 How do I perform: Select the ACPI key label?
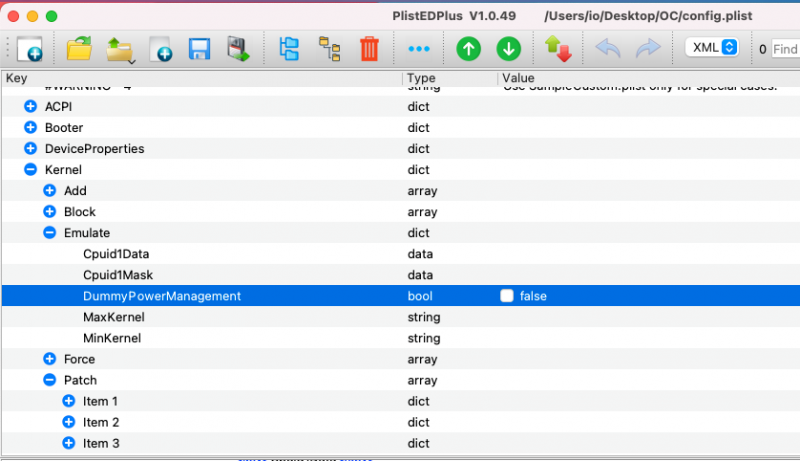click(x=58, y=107)
